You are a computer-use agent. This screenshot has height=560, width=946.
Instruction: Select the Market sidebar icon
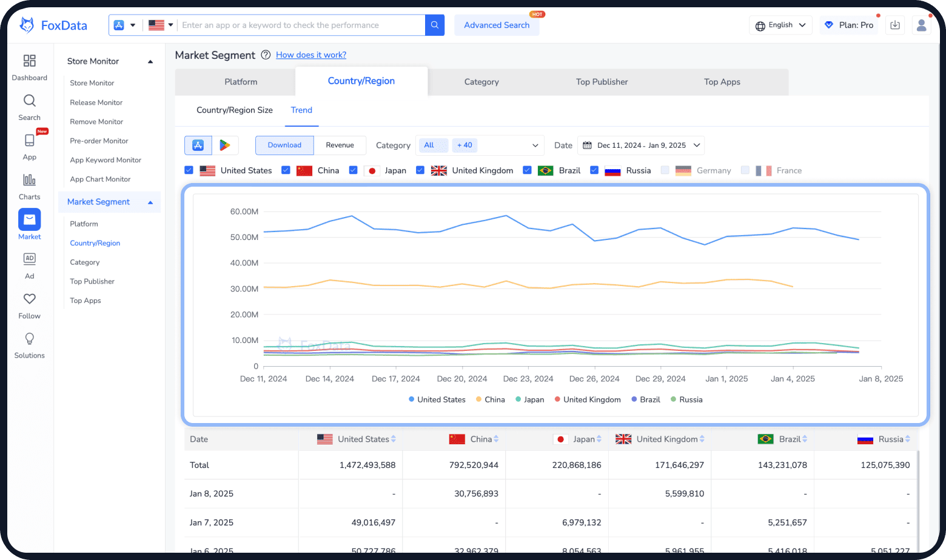coord(29,219)
